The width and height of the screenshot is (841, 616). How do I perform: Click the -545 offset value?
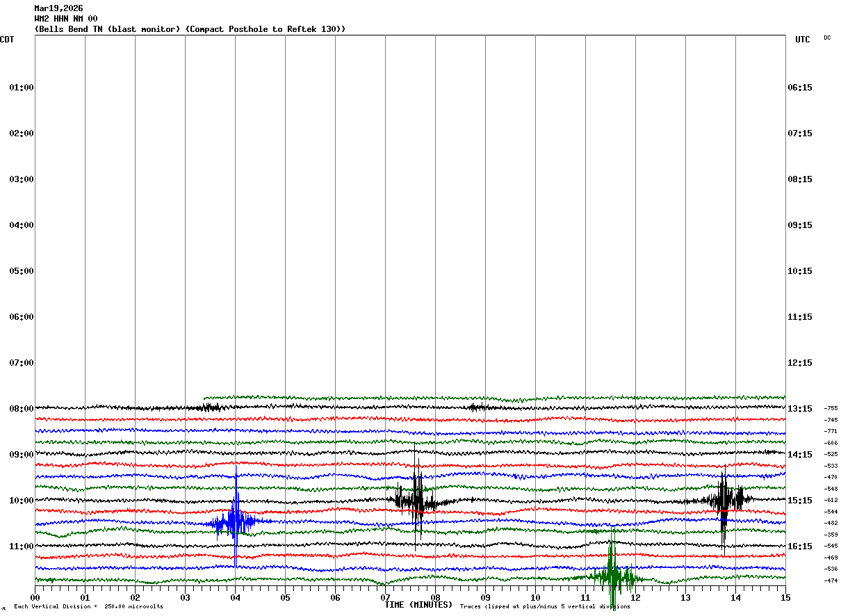831,546
